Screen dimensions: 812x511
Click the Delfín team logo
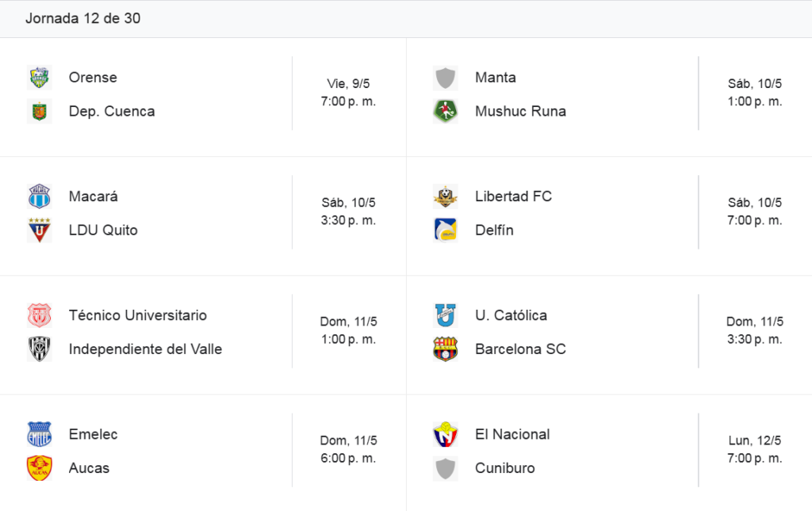click(446, 231)
